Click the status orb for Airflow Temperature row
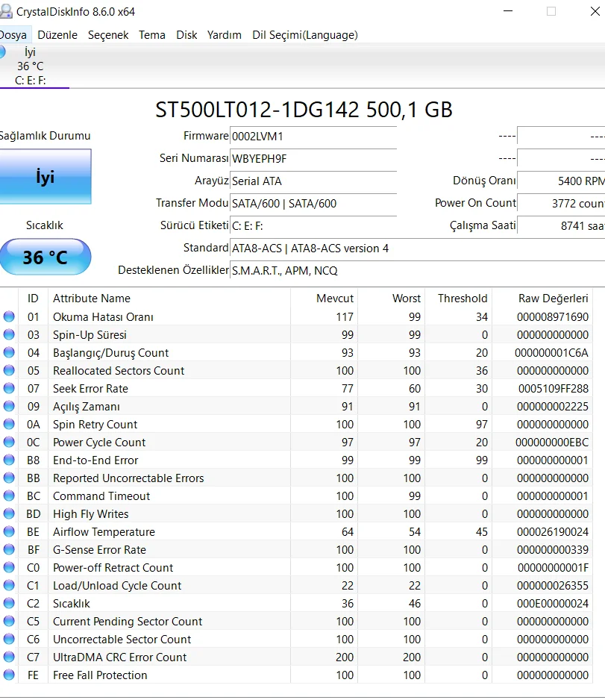Screen dimensions: 605x700 coord(9,532)
